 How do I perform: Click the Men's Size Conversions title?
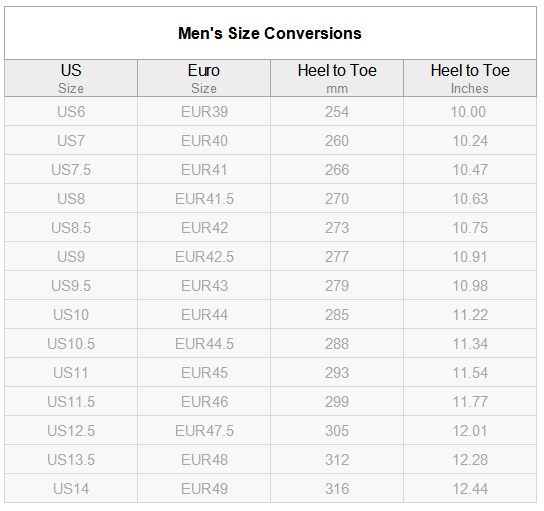pyautogui.click(x=270, y=34)
